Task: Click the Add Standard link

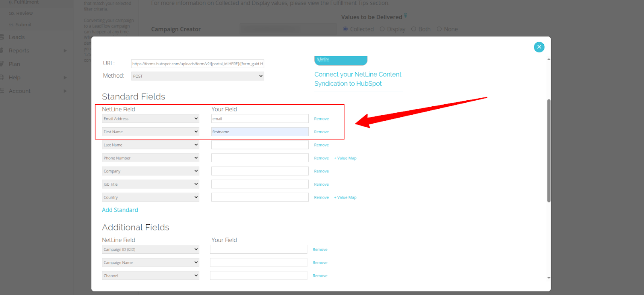Action: (x=120, y=210)
